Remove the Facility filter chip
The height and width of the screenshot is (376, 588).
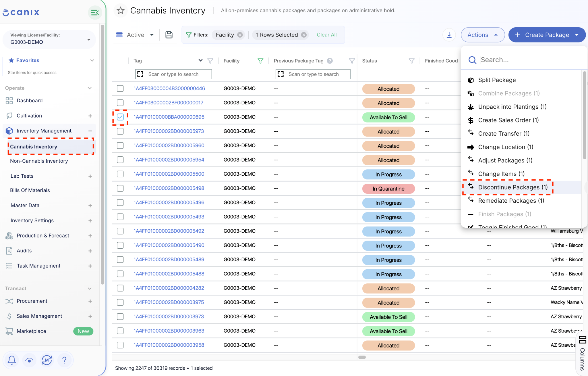coord(240,35)
